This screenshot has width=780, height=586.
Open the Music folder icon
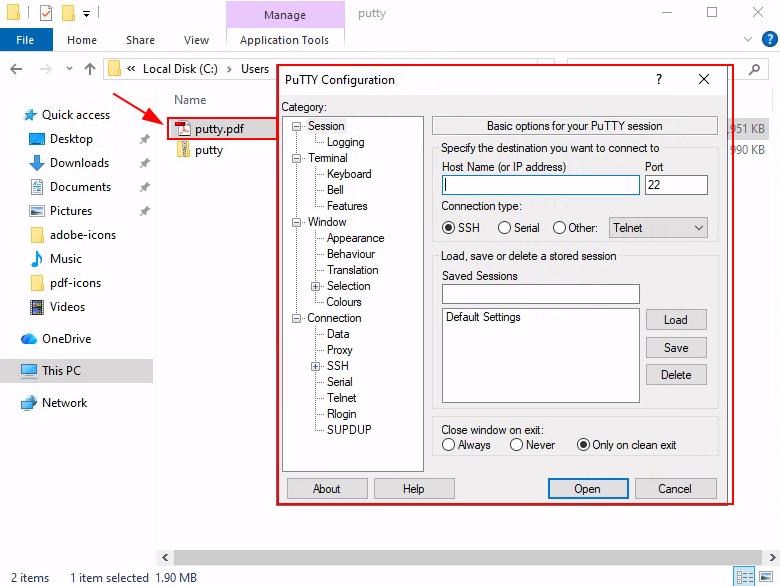click(x=37, y=259)
